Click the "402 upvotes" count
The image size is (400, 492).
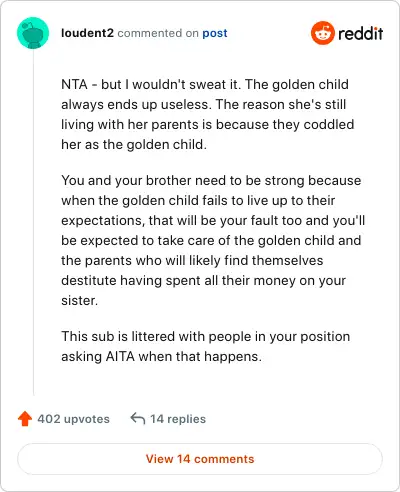click(73, 419)
